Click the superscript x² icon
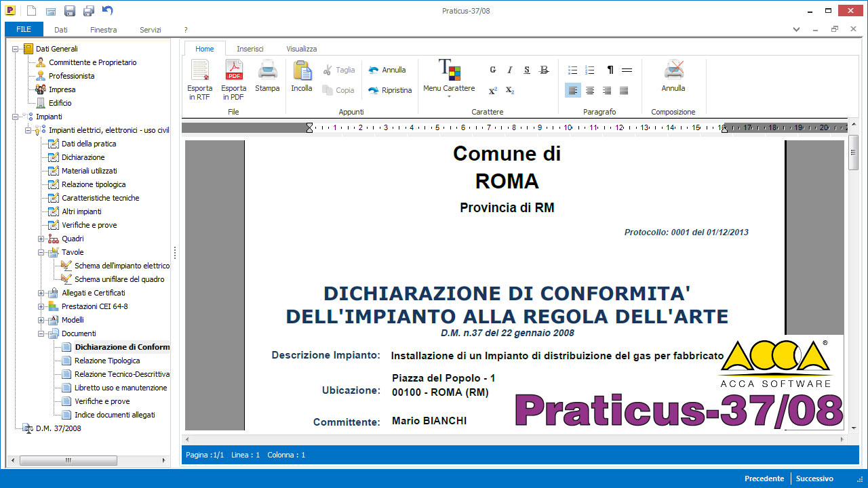 [493, 90]
